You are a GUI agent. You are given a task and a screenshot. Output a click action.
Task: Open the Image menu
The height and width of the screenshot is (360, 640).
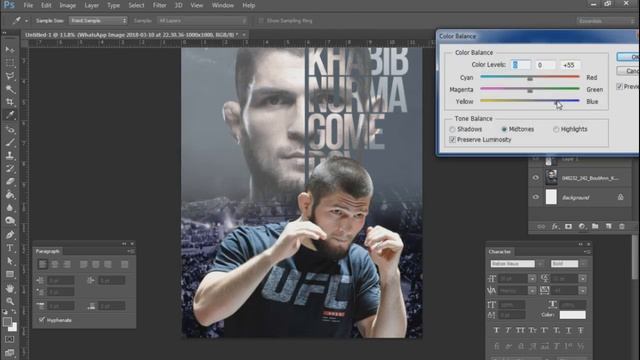pos(68,5)
